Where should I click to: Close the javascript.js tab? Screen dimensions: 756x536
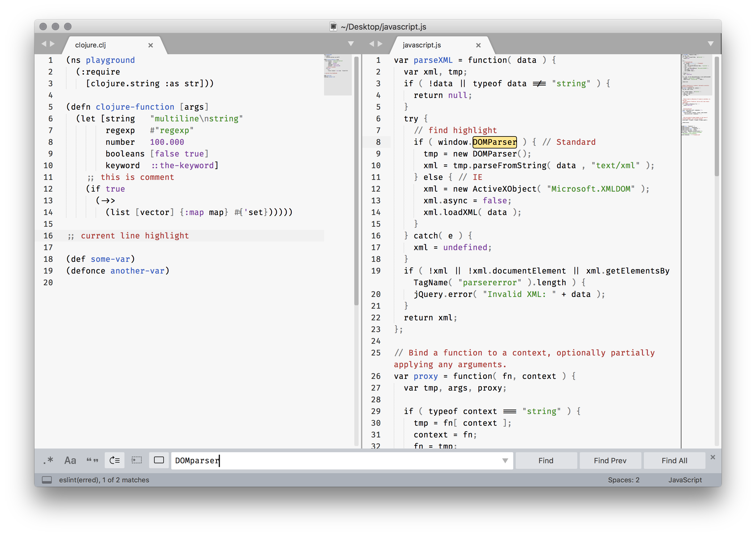[478, 45]
